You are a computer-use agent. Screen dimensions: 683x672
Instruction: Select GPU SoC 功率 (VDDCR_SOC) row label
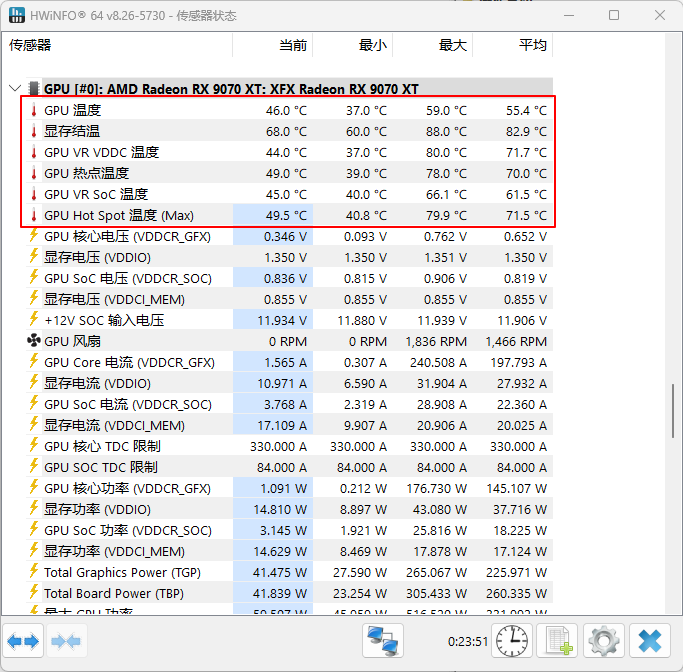(x=128, y=530)
